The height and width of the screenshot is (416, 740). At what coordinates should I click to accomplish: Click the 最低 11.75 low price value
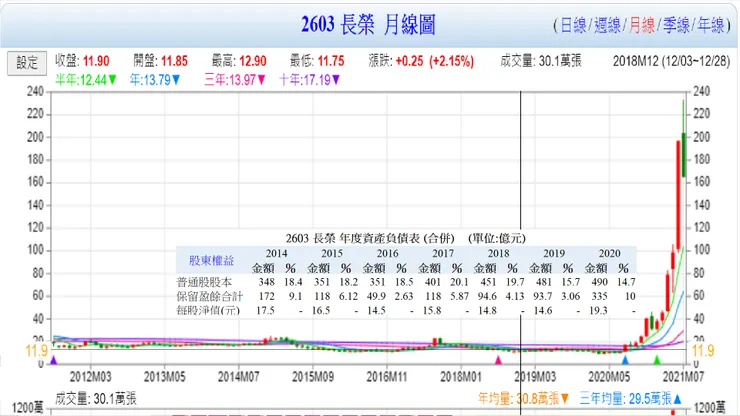pyautogui.click(x=331, y=61)
